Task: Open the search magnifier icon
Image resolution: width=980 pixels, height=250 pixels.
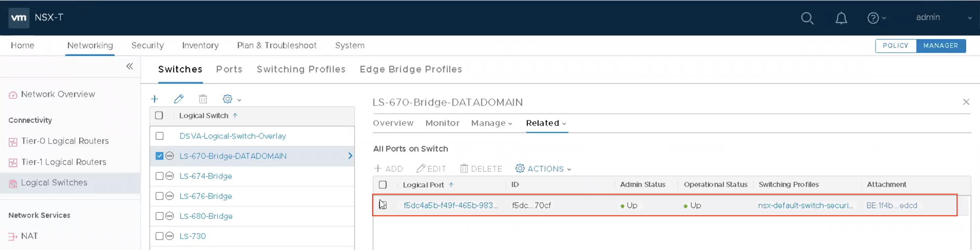Action: coord(807,18)
